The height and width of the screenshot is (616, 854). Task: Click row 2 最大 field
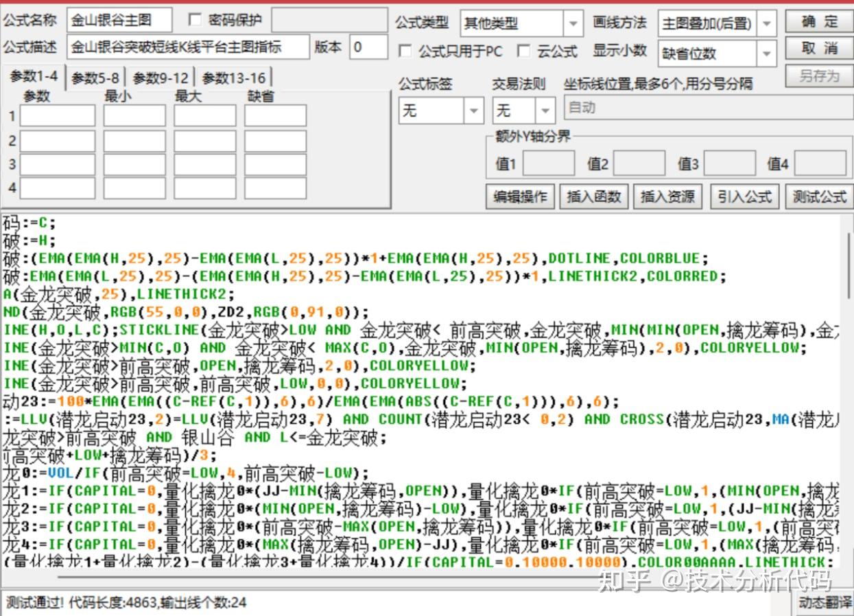[204, 141]
